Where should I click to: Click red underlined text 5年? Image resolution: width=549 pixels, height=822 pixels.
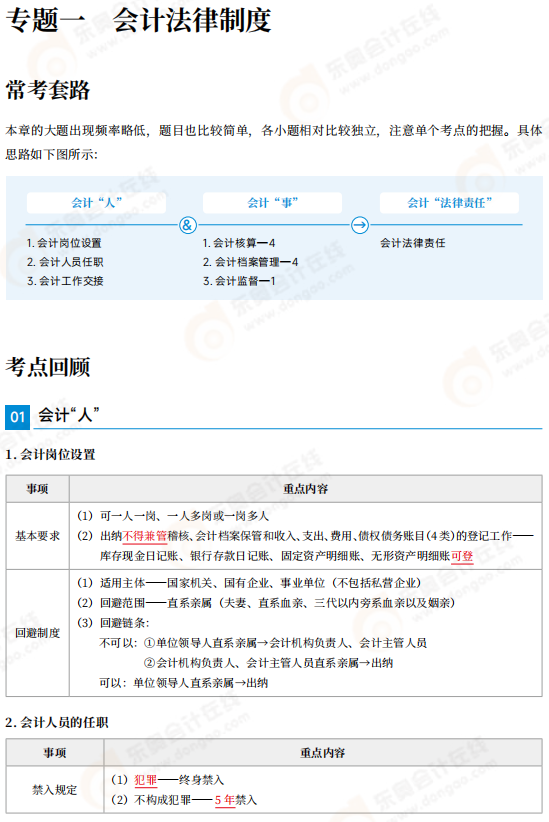225,800
